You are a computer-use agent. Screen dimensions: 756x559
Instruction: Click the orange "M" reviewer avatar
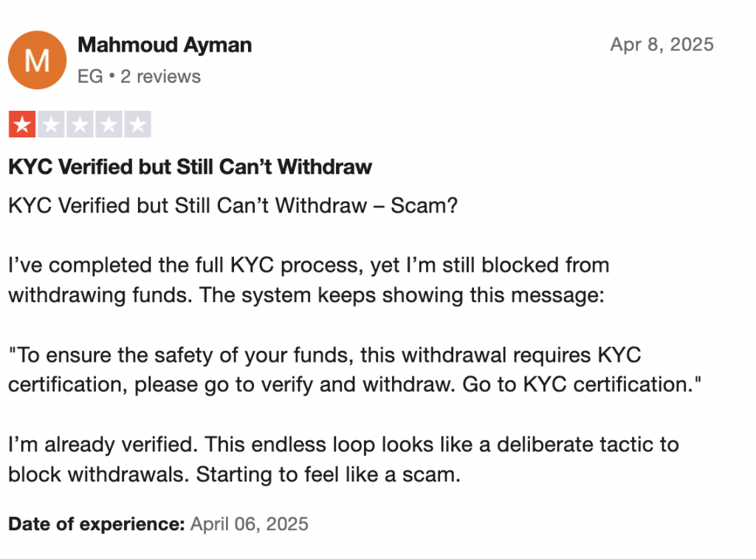click(38, 60)
